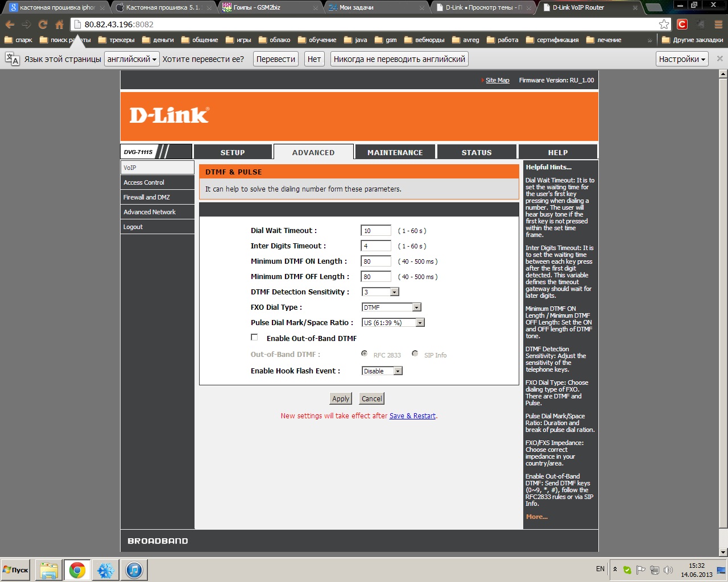The height and width of the screenshot is (582, 728).
Task: Open the 'общение' bookmarks folder
Action: point(200,40)
